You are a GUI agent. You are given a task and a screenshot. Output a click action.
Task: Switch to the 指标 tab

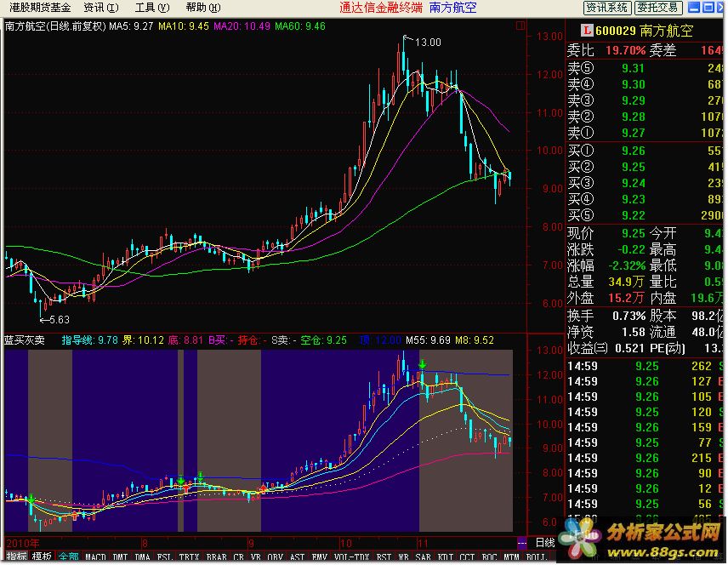[x=17, y=556]
